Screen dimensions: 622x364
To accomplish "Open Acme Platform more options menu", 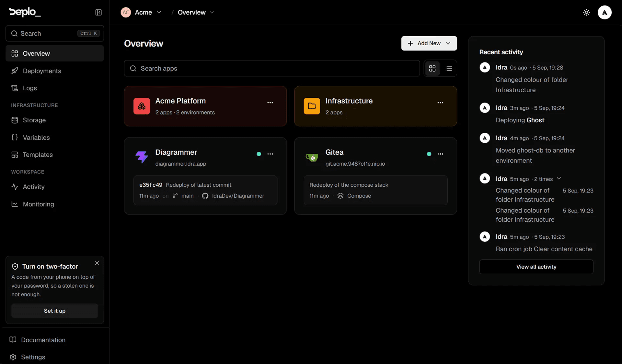I will click(270, 103).
